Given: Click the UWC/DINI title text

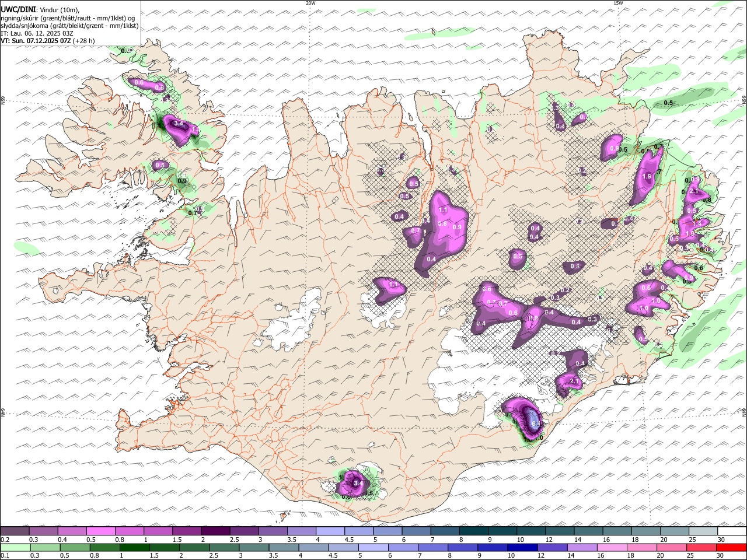Looking at the screenshot, I should click(x=18, y=10).
